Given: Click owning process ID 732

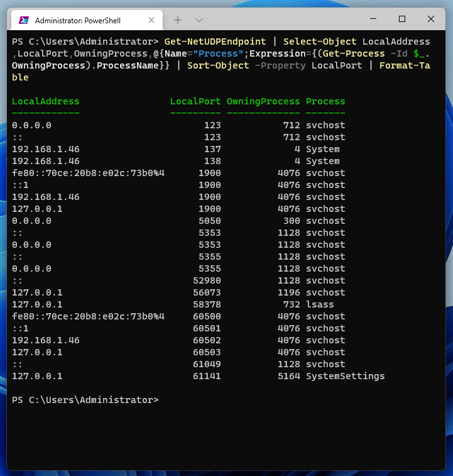Looking at the screenshot, I should pos(292,304).
